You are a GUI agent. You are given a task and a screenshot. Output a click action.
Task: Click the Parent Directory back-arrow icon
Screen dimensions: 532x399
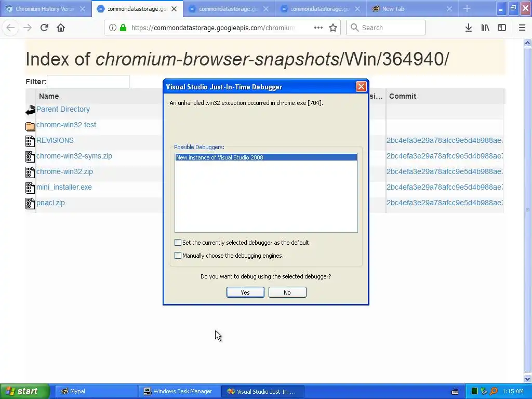pos(30,110)
